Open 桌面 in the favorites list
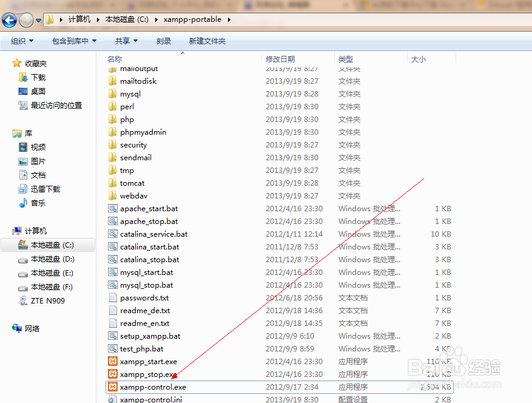The image size is (532, 403). [x=32, y=91]
